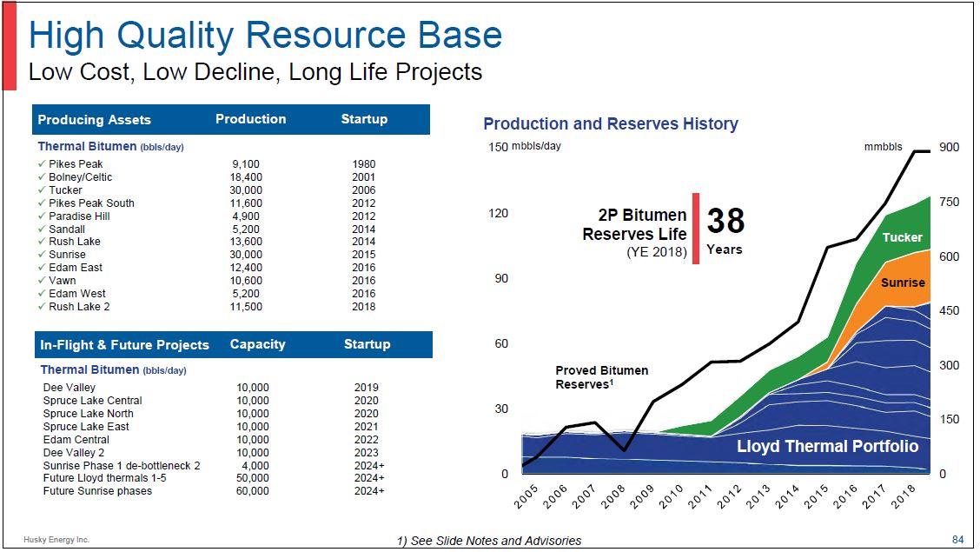Click the 'Capacity' column header
980x552 pixels.
point(257,344)
